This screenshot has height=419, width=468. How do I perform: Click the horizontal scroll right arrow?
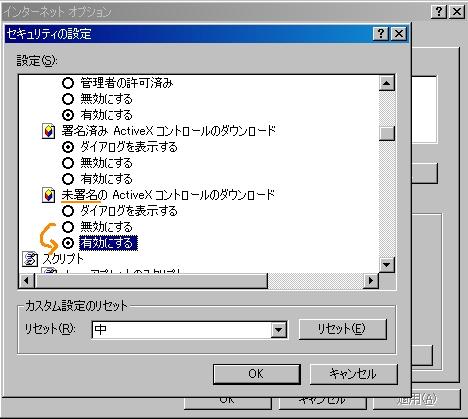pyautogui.click(x=371, y=281)
